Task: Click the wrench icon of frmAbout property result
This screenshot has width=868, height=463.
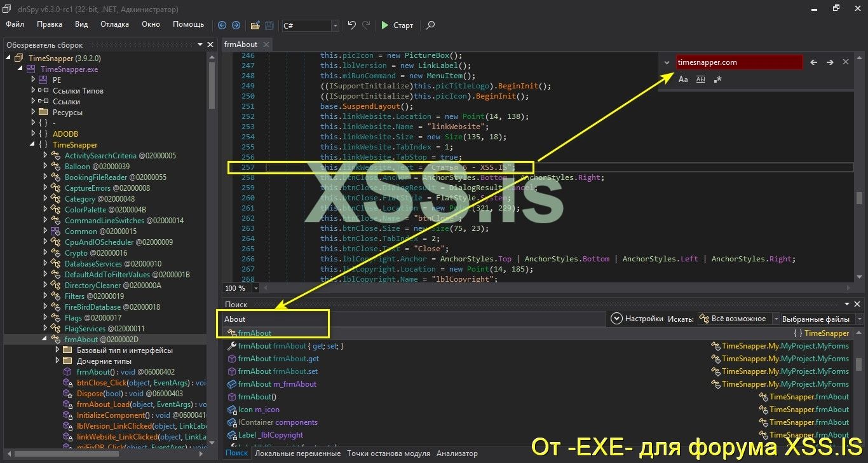Action: click(x=232, y=346)
